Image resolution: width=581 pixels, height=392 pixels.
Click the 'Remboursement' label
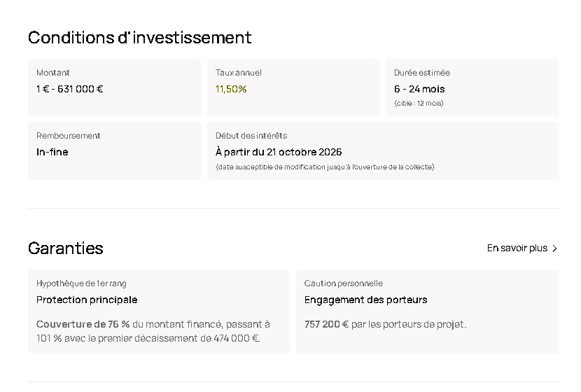click(x=68, y=136)
